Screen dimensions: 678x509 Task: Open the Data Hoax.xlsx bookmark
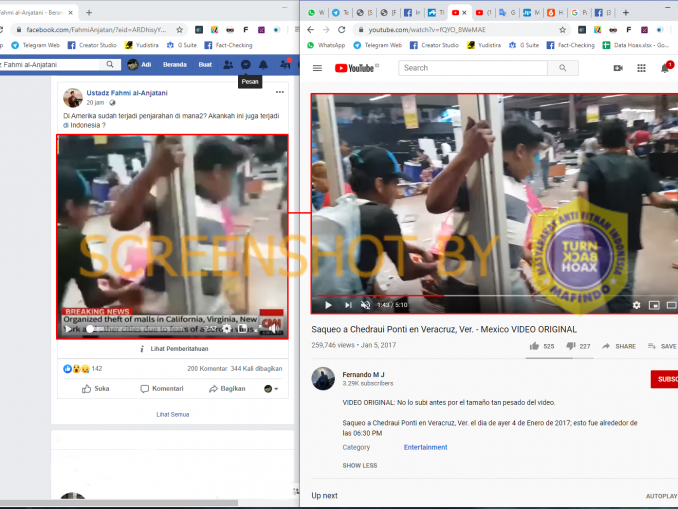click(x=636, y=45)
